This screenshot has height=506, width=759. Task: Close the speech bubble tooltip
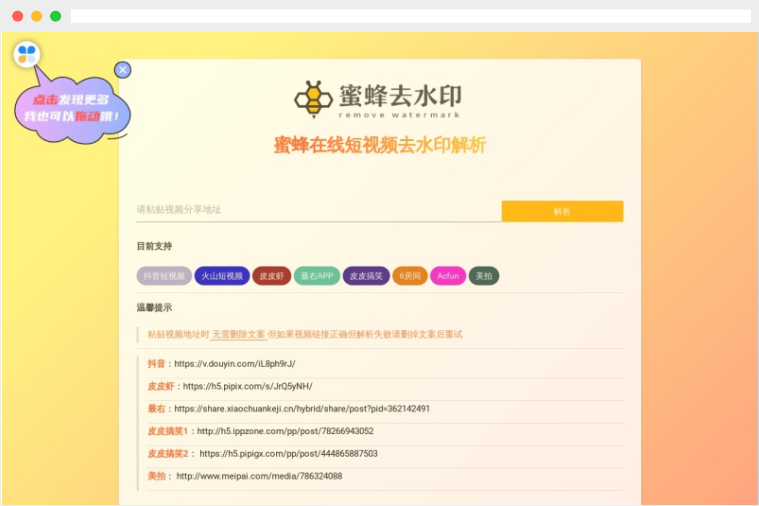coord(122,70)
